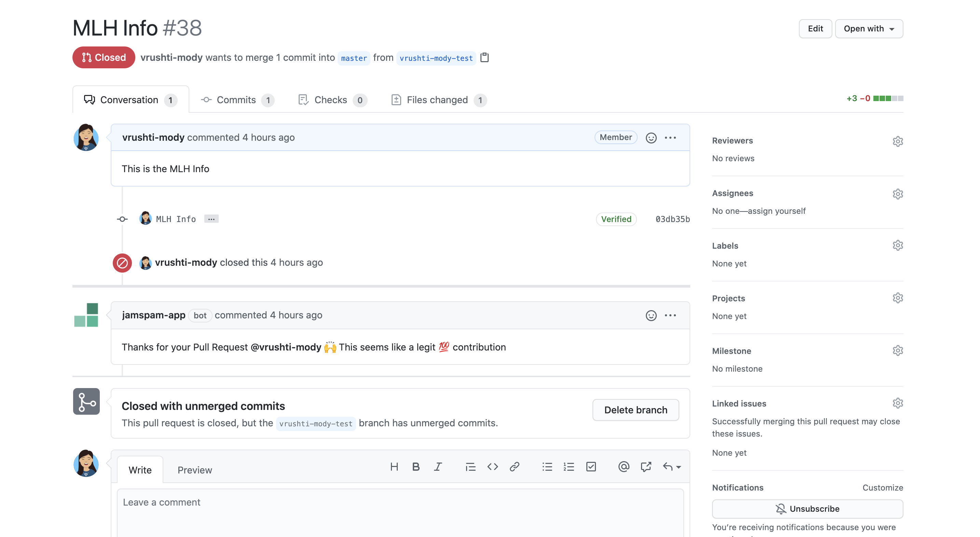980x537 pixels.
Task: Expand MLH Info commit message ellipsis
Action: click(211, 219)
